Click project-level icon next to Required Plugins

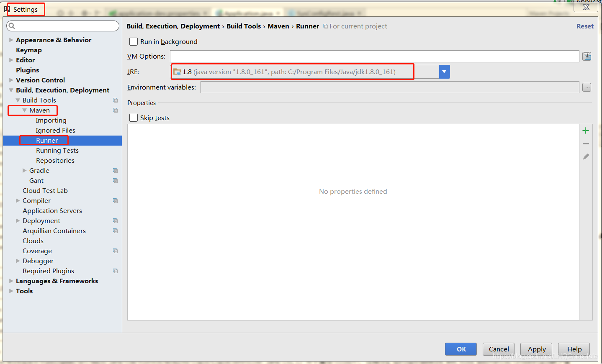(115, 271)
